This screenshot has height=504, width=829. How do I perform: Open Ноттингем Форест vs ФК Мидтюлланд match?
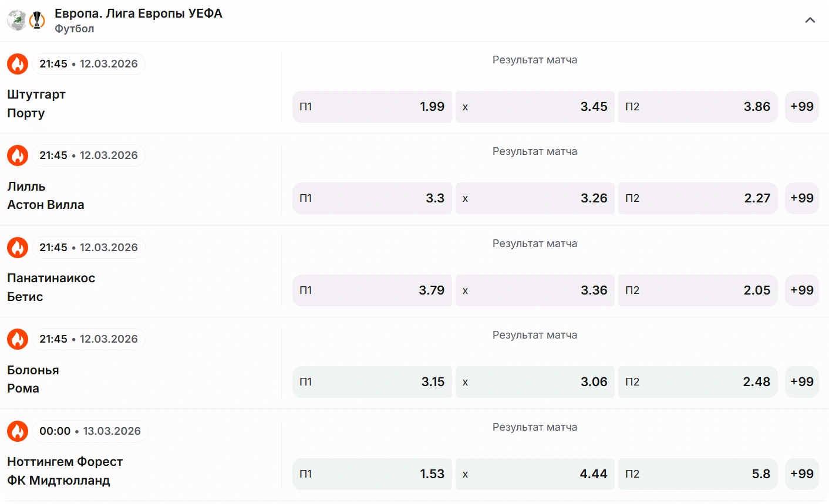(x=65, y=471)
